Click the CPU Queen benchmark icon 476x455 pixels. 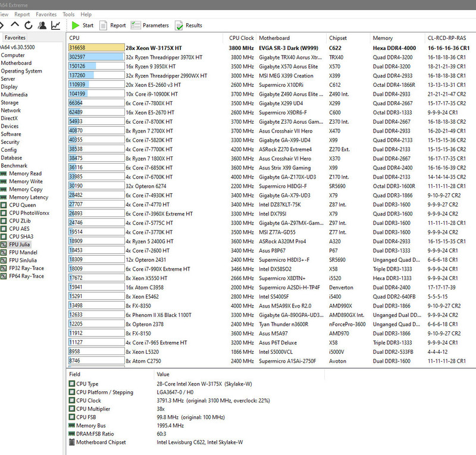pyautogui.click(x=4, y=205)
